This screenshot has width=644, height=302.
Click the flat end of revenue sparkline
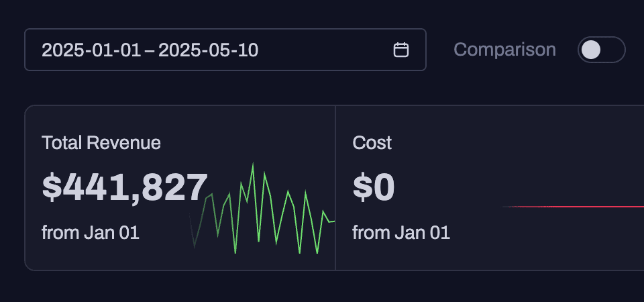point(331,221)
